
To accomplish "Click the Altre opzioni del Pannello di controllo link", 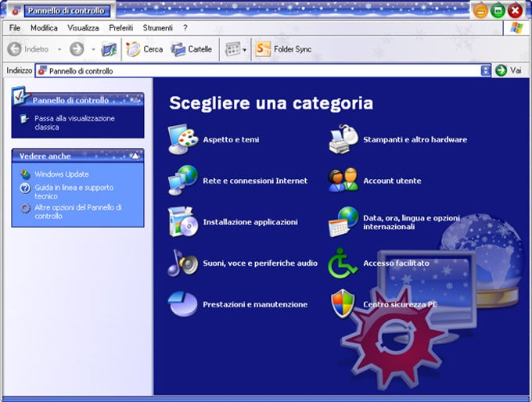I will [x=78, y=212].
